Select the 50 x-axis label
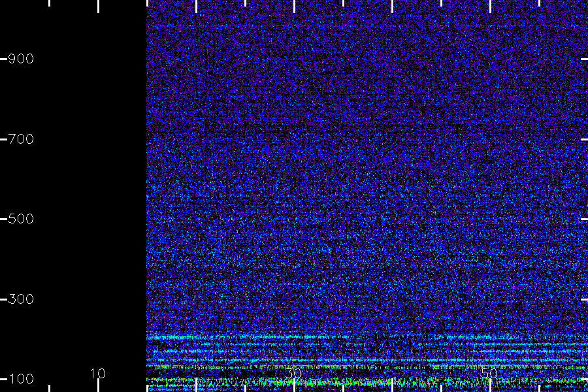Screen dimensions: 588x392 [x=489, y=374]
